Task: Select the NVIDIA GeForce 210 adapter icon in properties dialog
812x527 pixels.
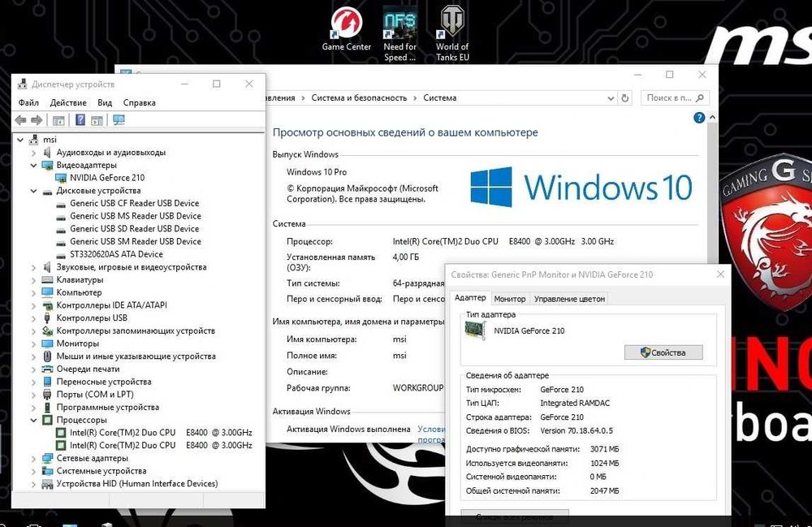Action: [x=475, y=330]
